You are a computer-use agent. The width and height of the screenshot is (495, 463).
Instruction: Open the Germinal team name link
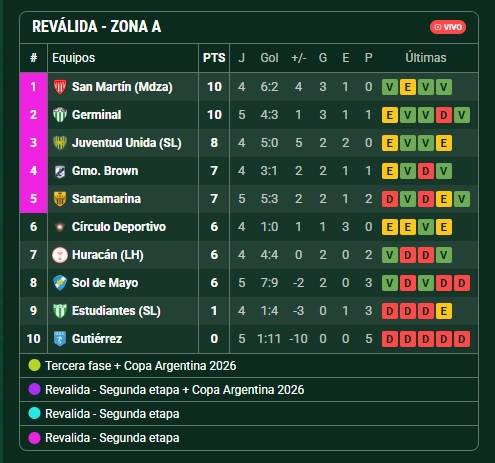pos(97,115)
